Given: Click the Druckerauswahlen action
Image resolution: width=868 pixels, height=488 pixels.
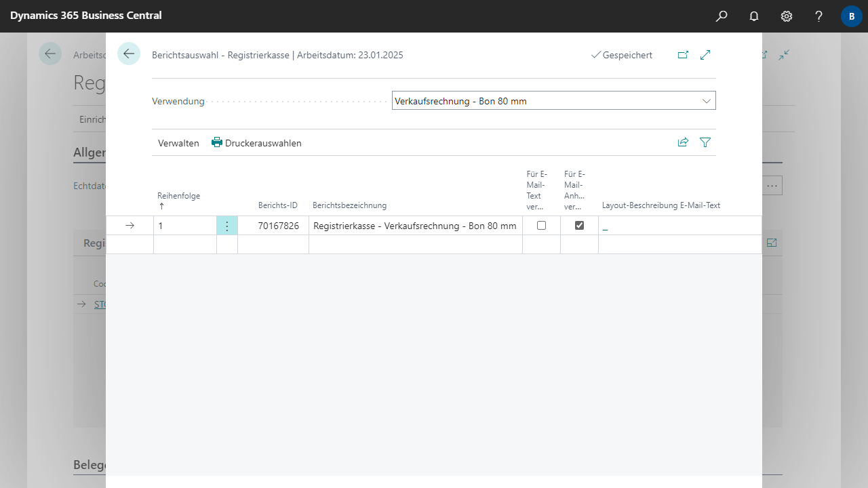Looking at the screenshot, I should 256,143.
